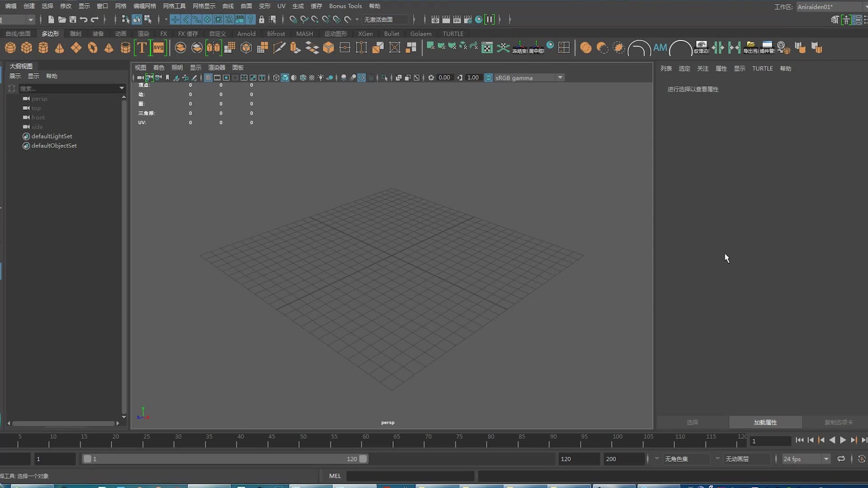The width and height of the screenshot is (868, 488).
Task: Switch to the Arnold shelf tab
Action: (x=246, y=33)
